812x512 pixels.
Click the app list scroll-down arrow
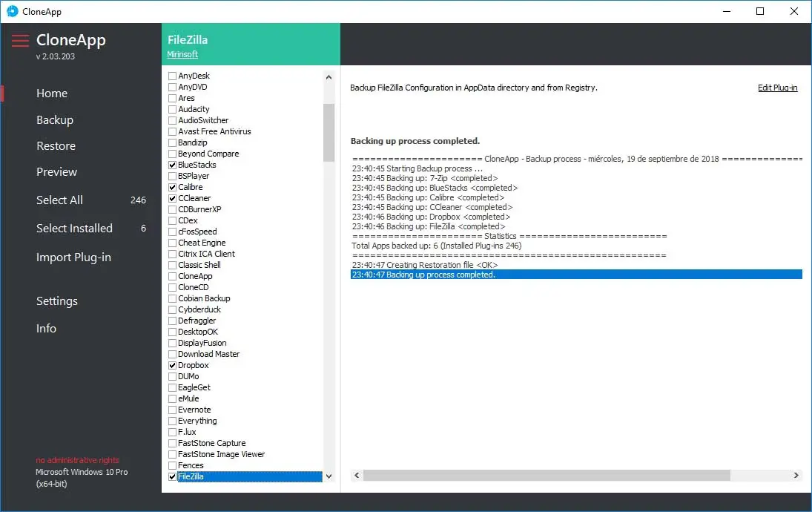pyautogui.click(x=329, y=476)
